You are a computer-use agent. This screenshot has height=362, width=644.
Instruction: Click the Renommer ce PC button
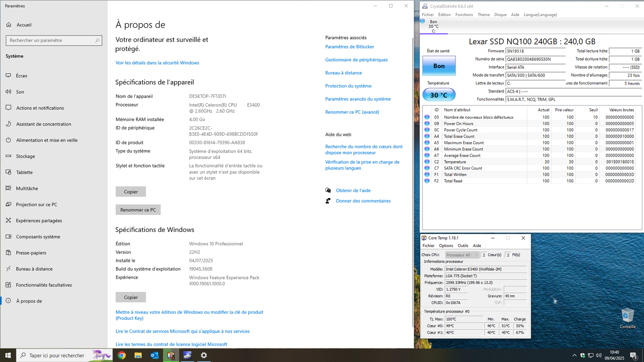coord(138,210)
